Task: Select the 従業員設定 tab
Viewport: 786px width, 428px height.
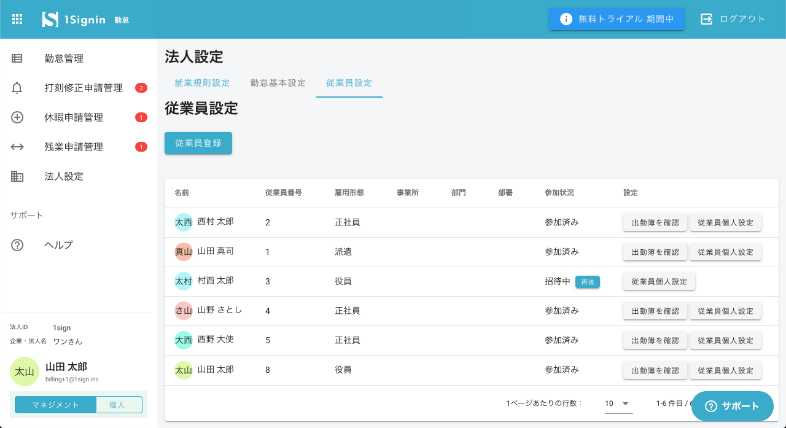Action: pyautogui.click(x=349, y=83)
